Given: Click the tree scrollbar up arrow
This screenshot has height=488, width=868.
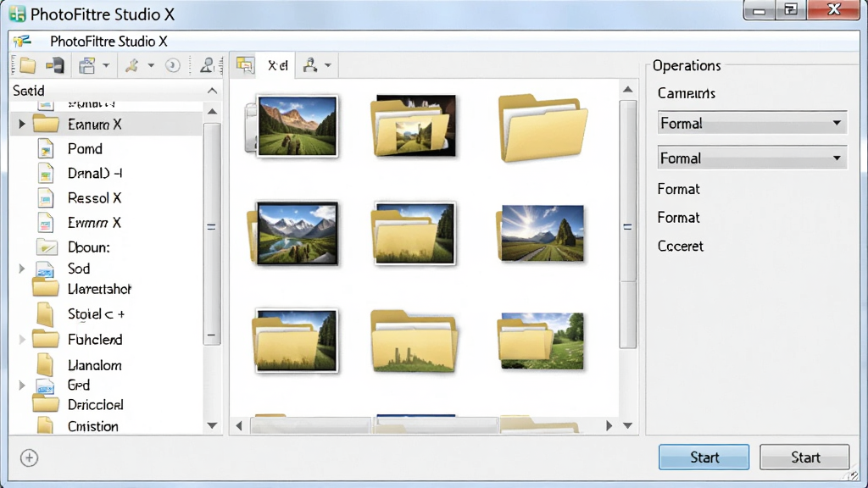Looking at the screenshot, I should 212,112.
